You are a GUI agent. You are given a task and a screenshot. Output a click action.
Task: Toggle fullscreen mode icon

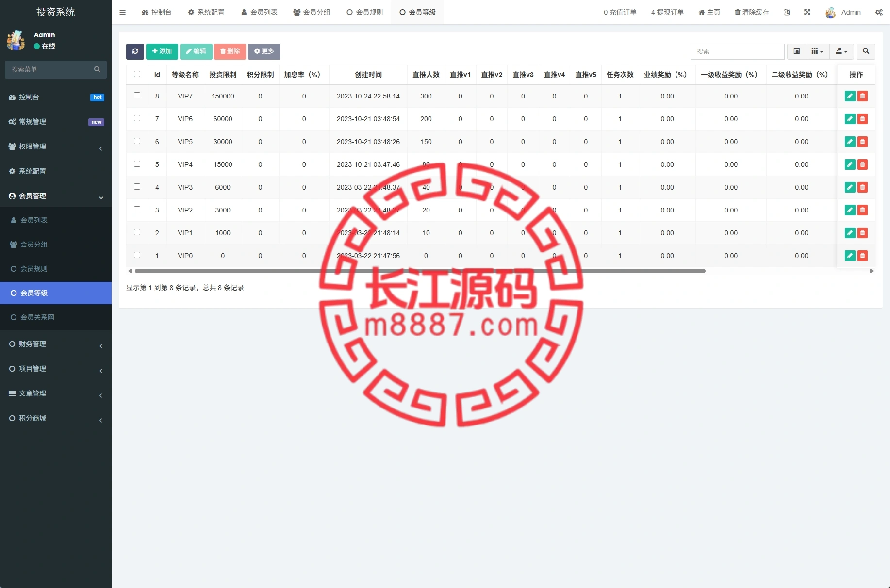[807, 12]
